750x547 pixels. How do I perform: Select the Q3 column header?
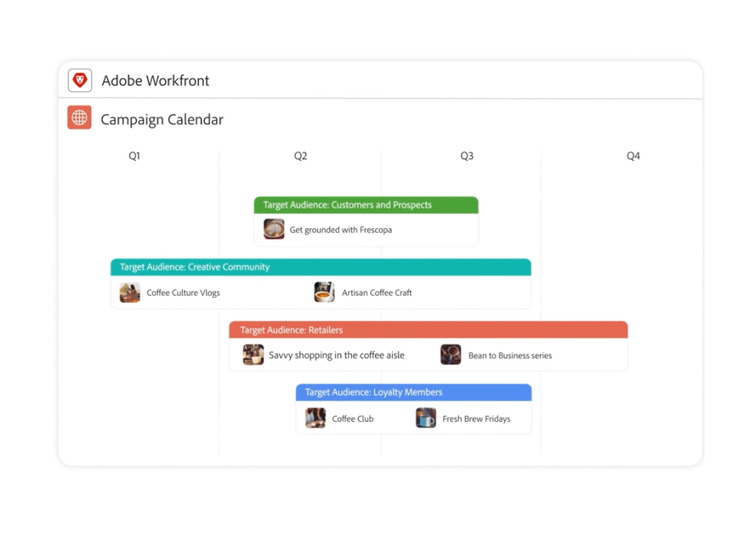(x=466, y=156)
